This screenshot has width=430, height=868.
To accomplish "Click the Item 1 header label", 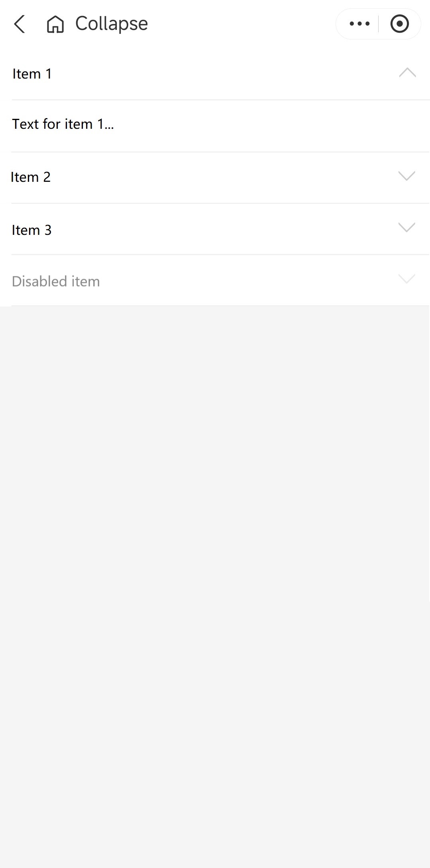I will pos(32,74).
